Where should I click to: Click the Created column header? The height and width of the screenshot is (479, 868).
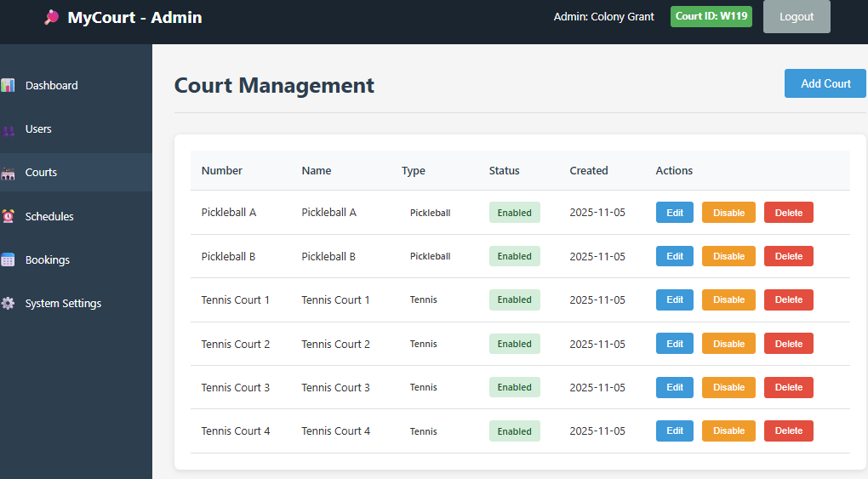(589, 170)
